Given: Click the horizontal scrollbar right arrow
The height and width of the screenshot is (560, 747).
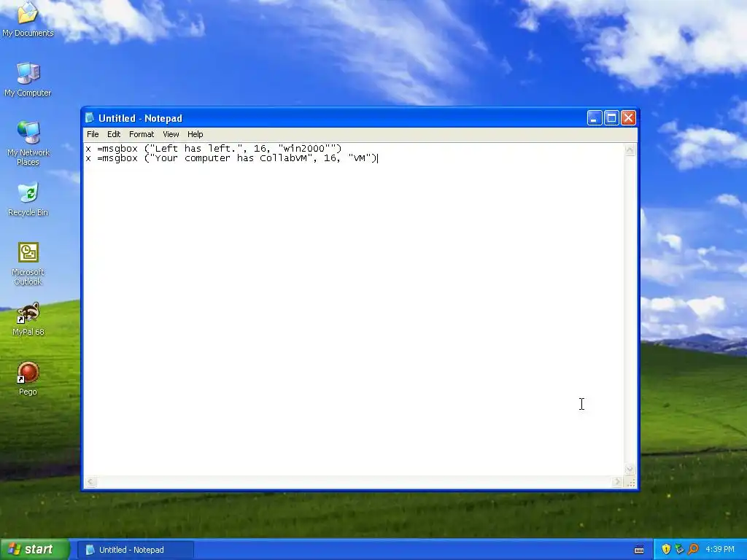Looking at the screenshot, I should click(x=617, y=482).
